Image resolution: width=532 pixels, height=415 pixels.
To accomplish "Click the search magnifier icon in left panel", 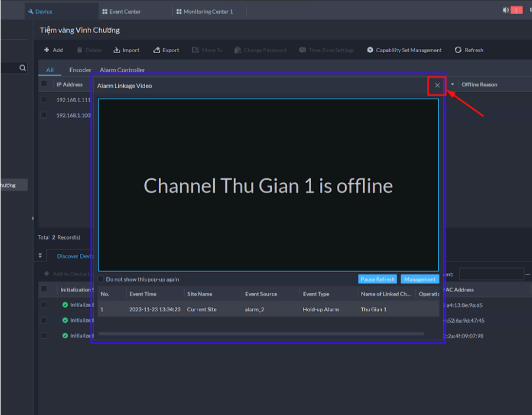I will pyautogui.click(x=22, y=68).
